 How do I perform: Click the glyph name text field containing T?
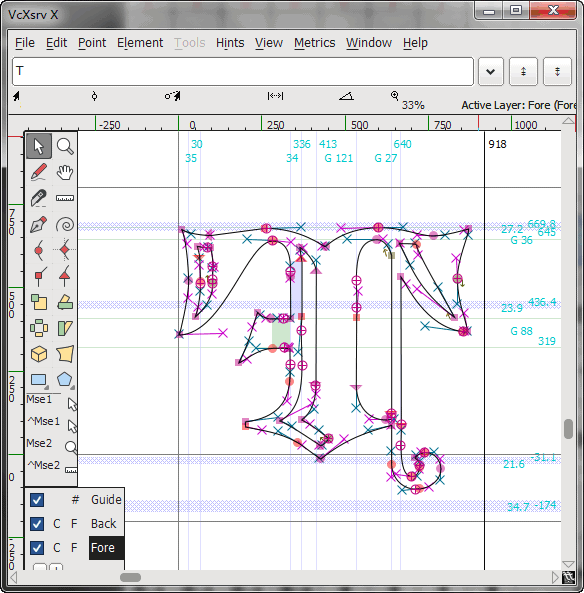coord(243,71)
